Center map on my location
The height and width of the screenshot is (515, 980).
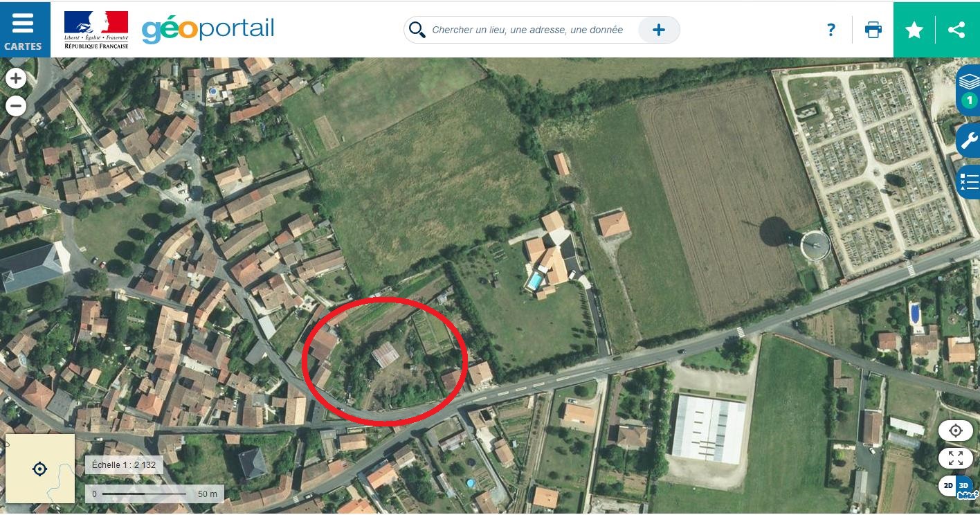coord(956,431)
